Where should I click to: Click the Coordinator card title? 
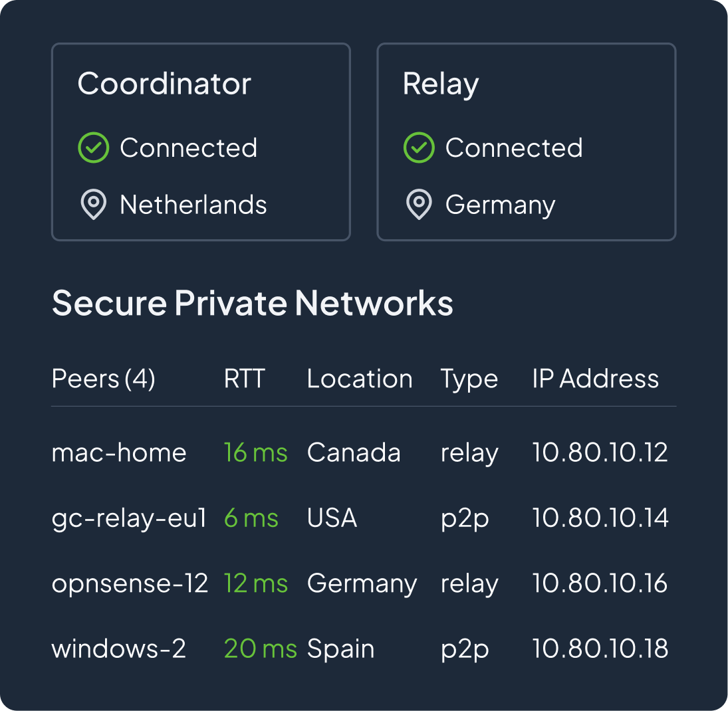164,84
